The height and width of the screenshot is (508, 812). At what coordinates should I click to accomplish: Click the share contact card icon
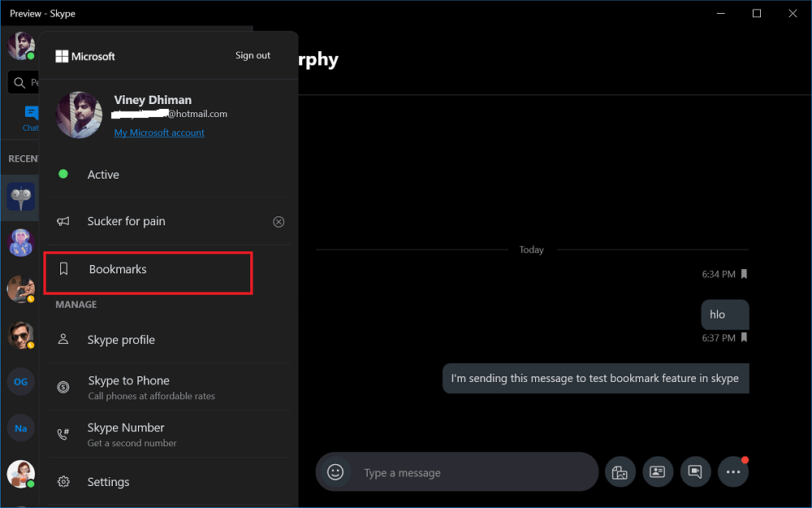pyautogui.click(x=658, y=472)
